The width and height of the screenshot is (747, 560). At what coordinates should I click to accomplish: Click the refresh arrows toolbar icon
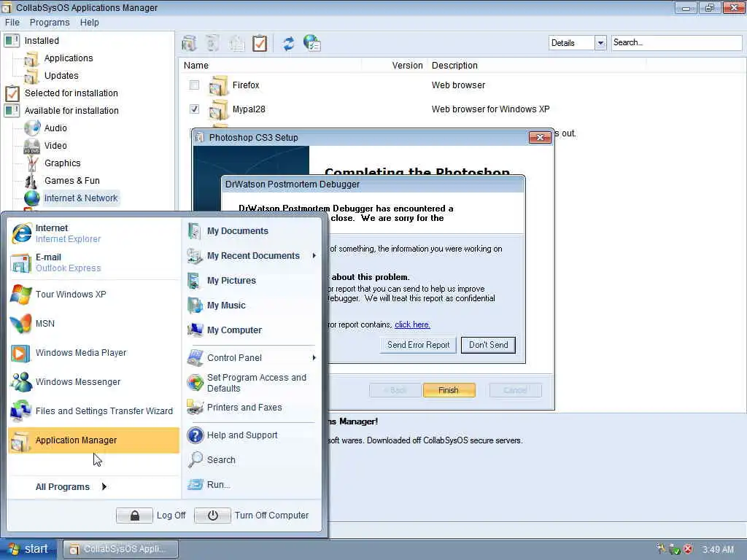coord(288,43)
